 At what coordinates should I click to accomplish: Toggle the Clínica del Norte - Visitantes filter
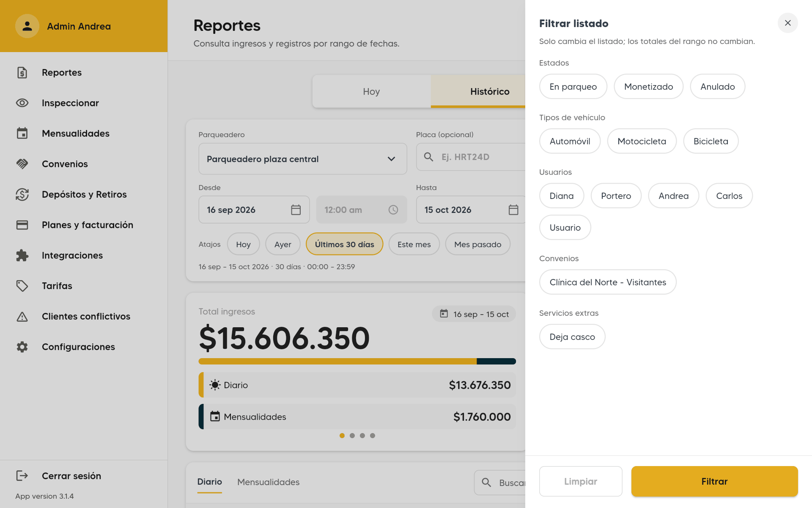(x=608, y=282)
